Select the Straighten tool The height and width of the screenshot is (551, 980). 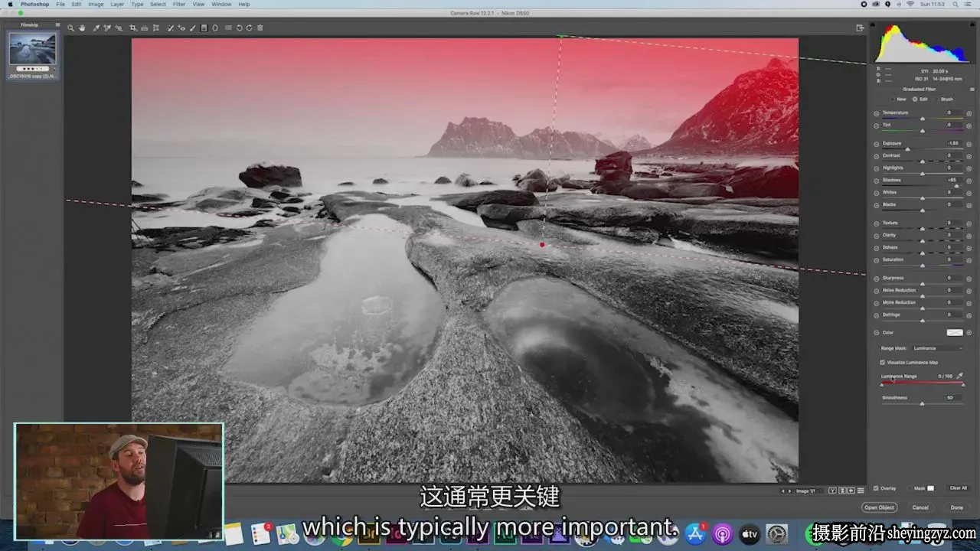145,28
